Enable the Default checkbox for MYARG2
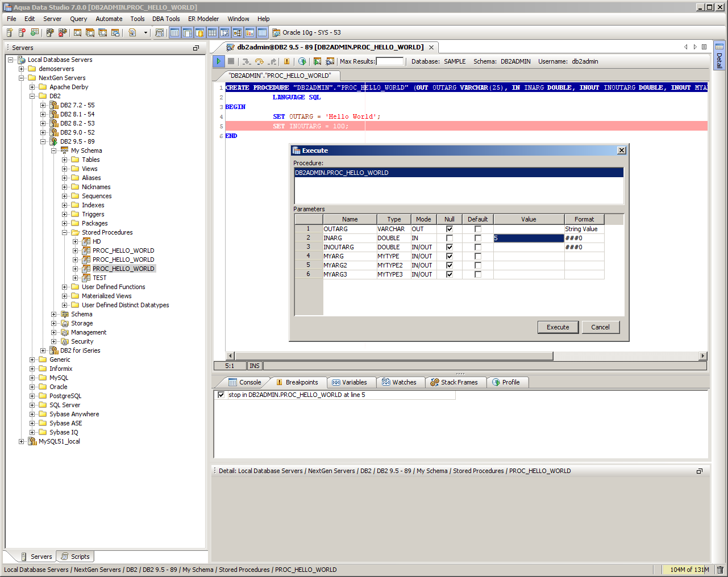The width and height of the screenshot is (728, 577). coord(478,265)
